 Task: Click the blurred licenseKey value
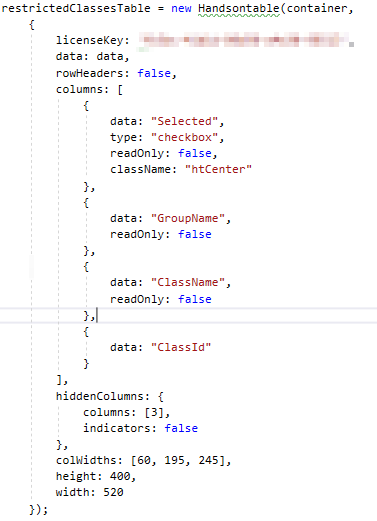click(245, 40)
